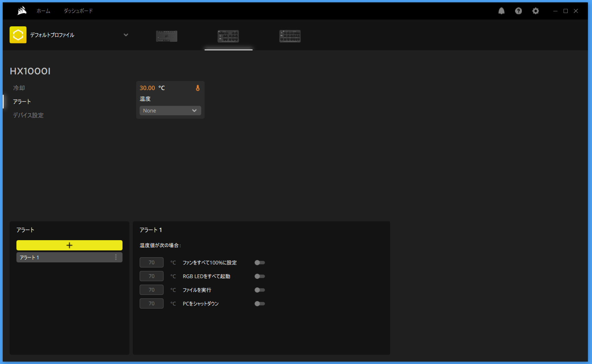Select the second PSU device thumbnail
Image resolution: width=592 pixels, height=364 pixels.
click(x=228, y=36)
